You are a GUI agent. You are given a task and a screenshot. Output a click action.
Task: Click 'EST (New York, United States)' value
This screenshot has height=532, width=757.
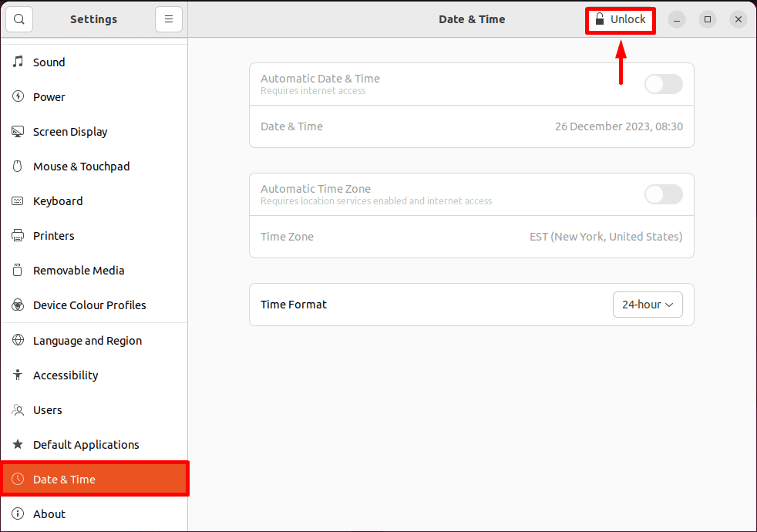[x=606, y=237]
